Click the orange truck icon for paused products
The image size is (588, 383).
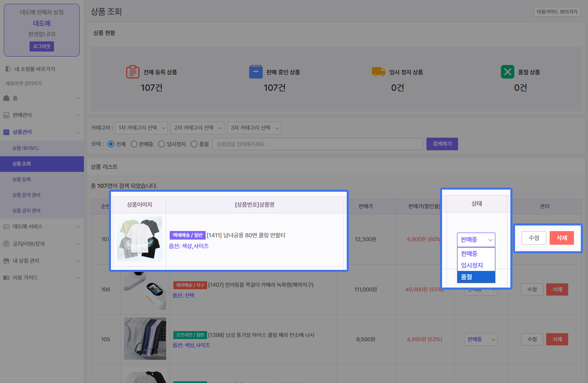tap(378, 72)
